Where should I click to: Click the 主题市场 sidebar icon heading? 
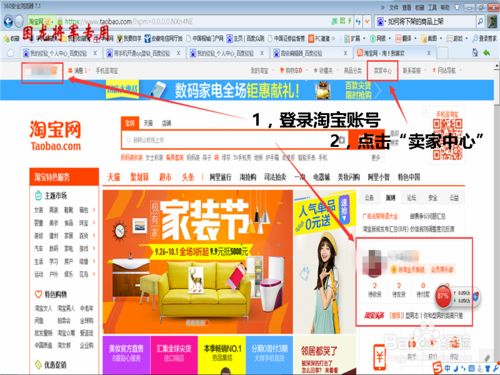[51, 195]
